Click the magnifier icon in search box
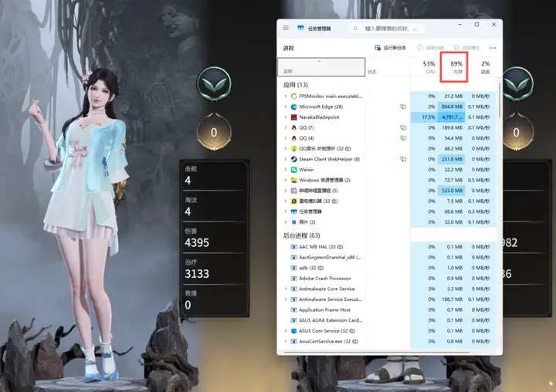The width and height of the screenshot is (556, 392). (355, 29)
